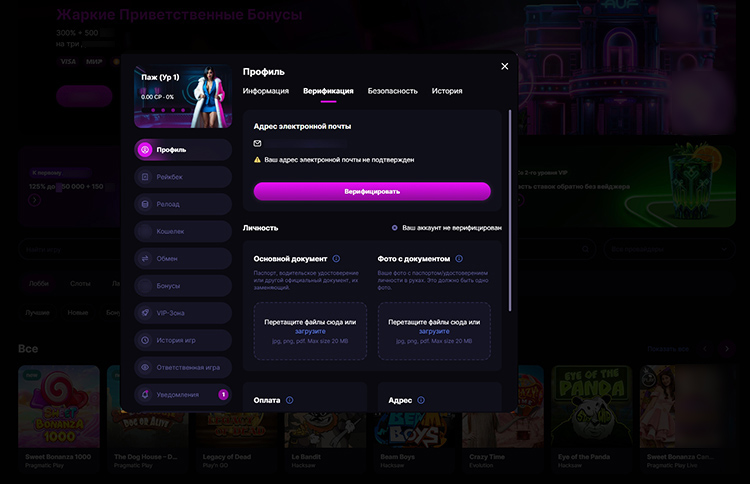Open the VIP-Зона sidebar item

click(x=182, y=313)
